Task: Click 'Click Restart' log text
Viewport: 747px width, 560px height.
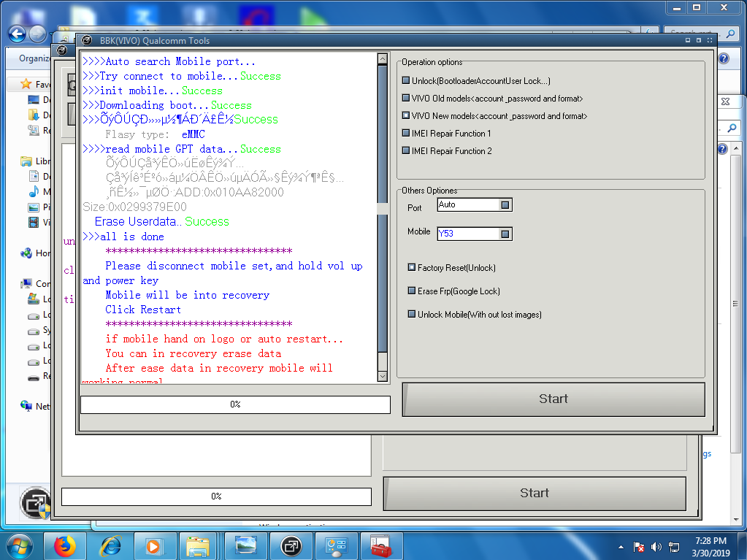Action: 143,310
